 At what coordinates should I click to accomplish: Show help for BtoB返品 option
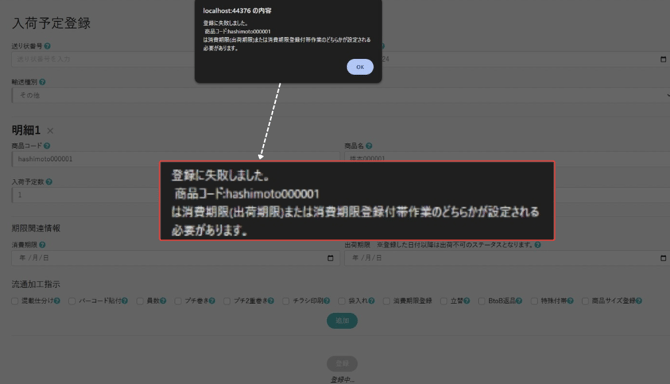[x=519, y=301]
